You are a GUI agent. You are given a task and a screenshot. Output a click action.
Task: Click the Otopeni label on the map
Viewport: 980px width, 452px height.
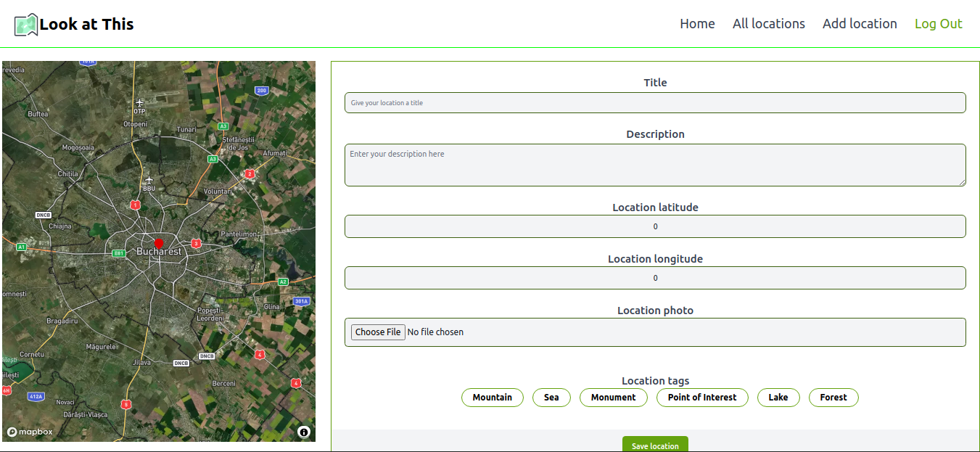[135, 124]
